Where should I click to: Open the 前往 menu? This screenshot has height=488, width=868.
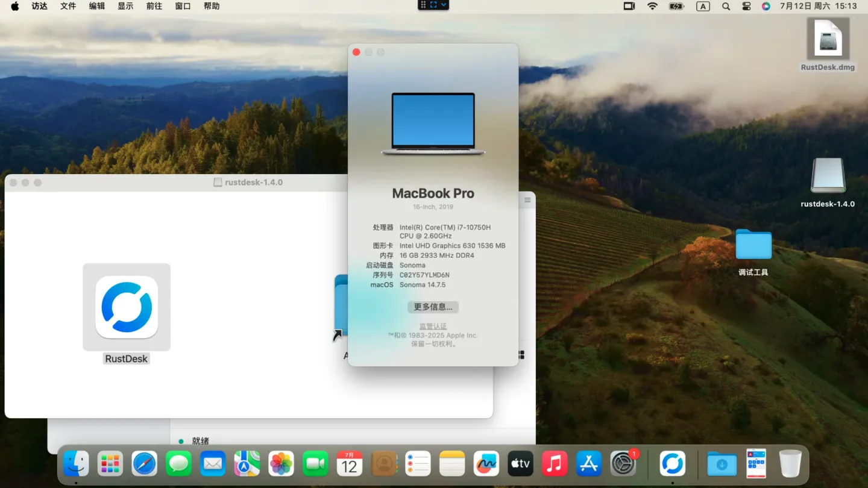tap(154, 6)
